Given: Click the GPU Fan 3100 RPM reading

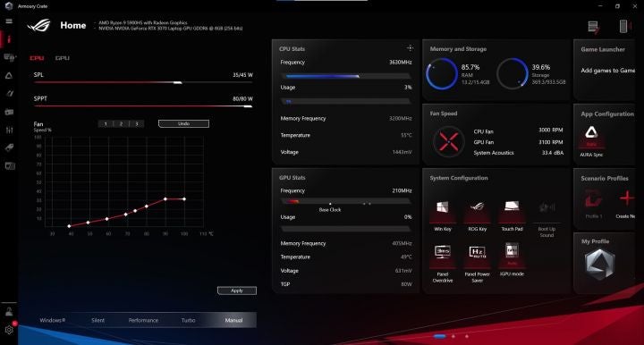Looking at the screenshot, I should 551,142.
